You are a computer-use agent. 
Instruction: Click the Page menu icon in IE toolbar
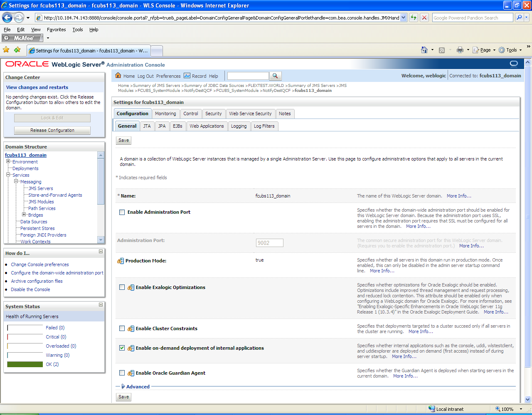click(x=476, y=50)
